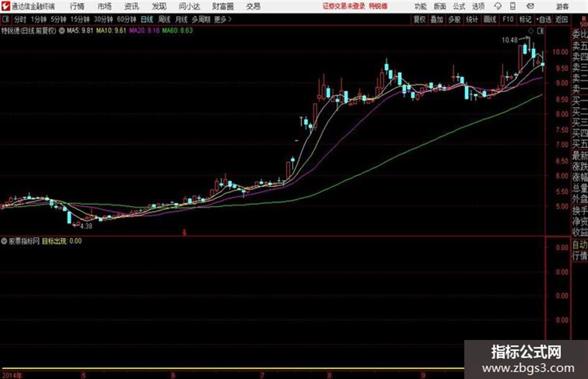The image size is (588, 379).
Task: Open the F10 company info button
Action: click(x=508, y=19)
